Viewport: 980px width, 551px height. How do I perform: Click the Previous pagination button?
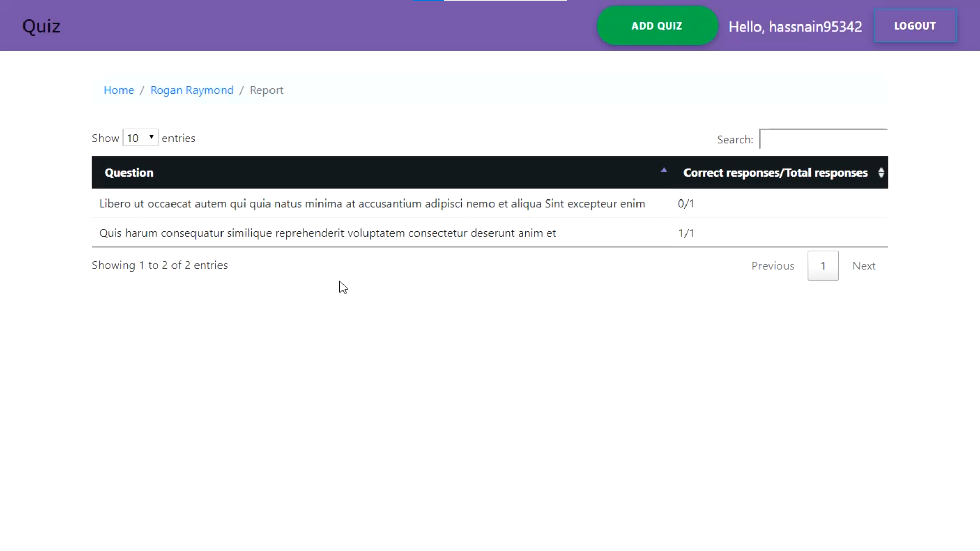click(772, 266)
